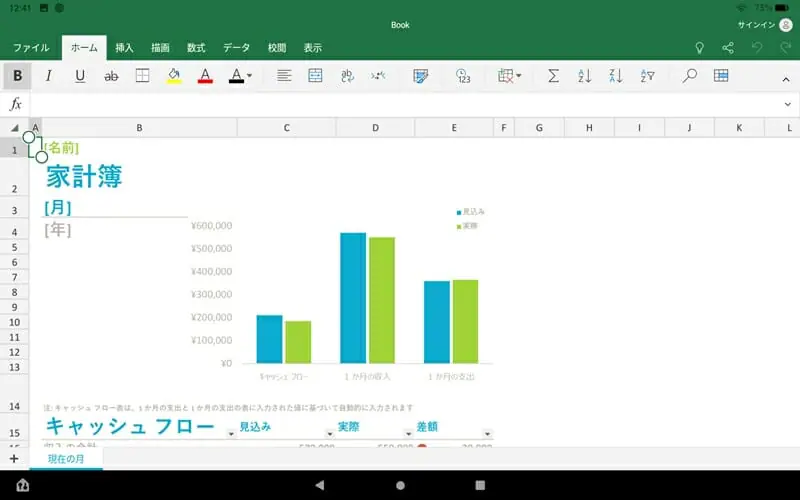
Task: Open the insert/delete cells dropdown
Action: (x=510, y=76)
